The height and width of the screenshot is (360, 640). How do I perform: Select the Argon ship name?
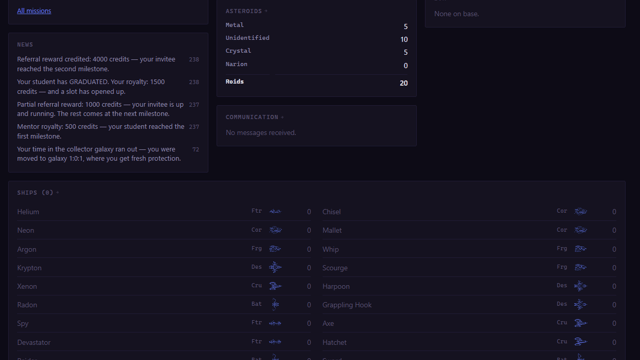coord(27,249)
